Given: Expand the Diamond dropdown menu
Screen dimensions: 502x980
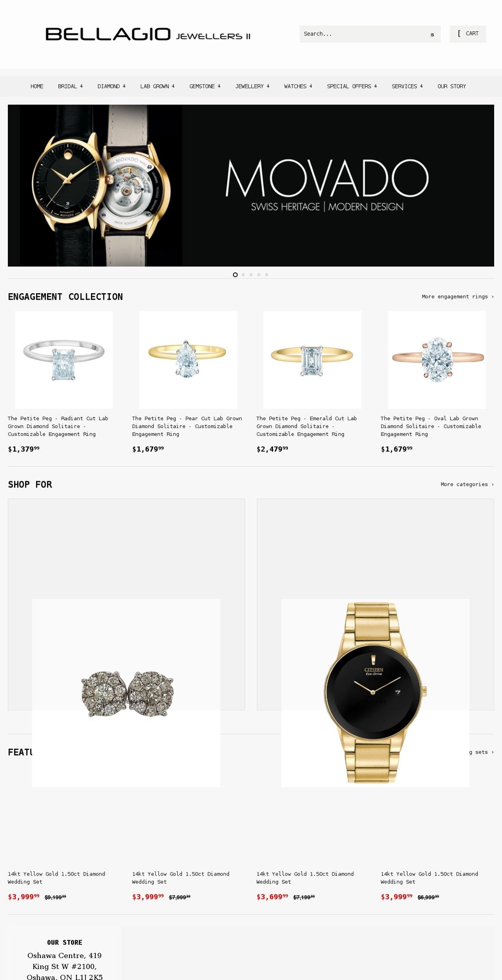Looking at the screenshot, I should click(111, 87).
